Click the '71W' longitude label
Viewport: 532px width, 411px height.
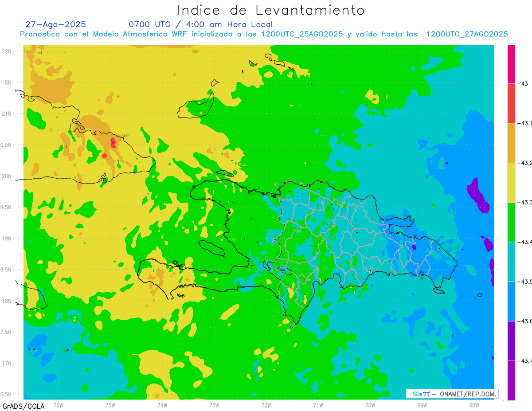[x=318, y=404]
